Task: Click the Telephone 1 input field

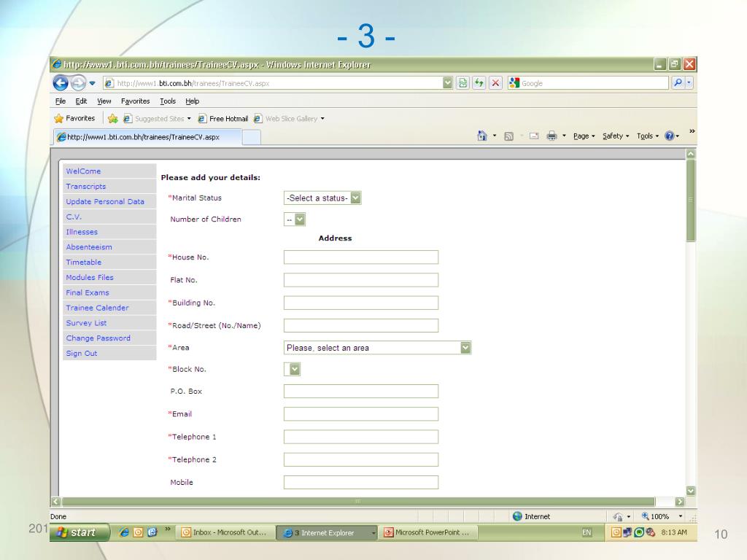Action: [x=360, y=437]
